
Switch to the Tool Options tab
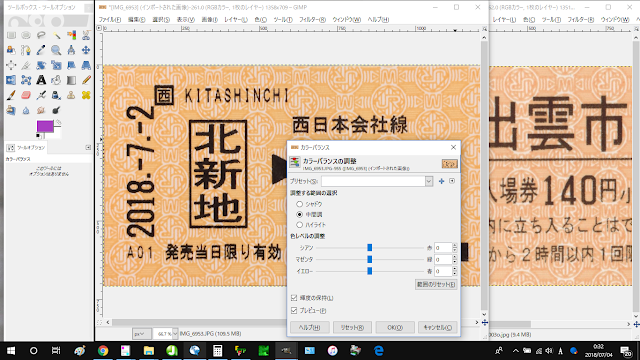[26, 147]
